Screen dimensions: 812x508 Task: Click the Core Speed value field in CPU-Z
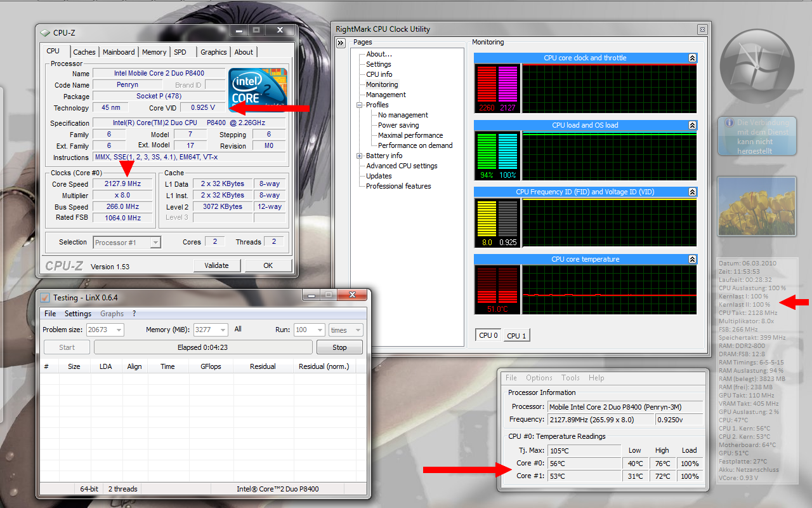click(123, 184)
